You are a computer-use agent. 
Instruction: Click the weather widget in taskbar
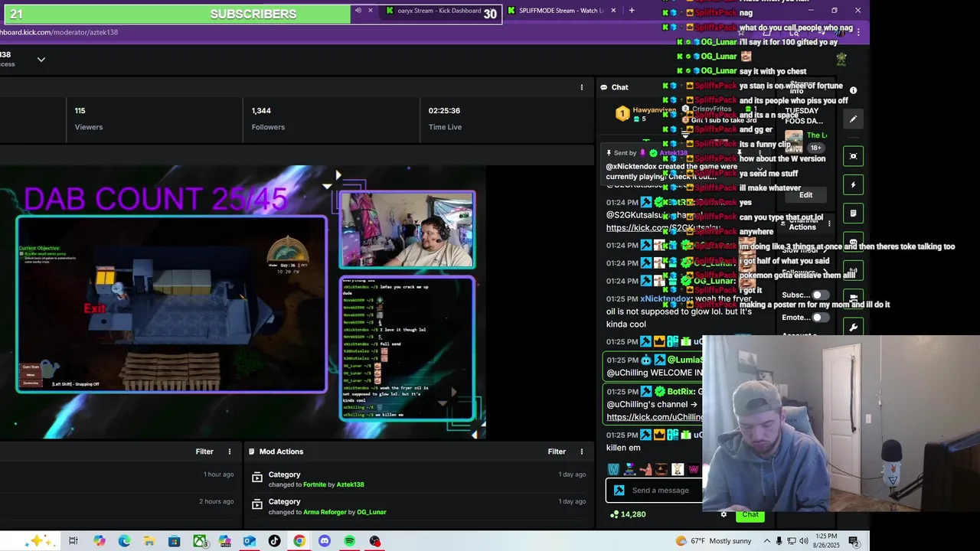pos(713,541)
